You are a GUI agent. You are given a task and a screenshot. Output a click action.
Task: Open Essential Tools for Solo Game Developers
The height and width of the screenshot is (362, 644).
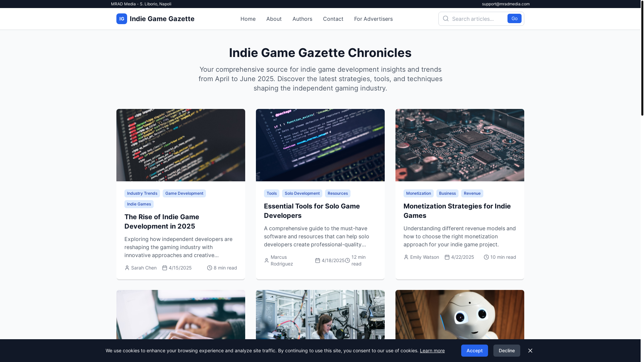(x=312, y=211)
